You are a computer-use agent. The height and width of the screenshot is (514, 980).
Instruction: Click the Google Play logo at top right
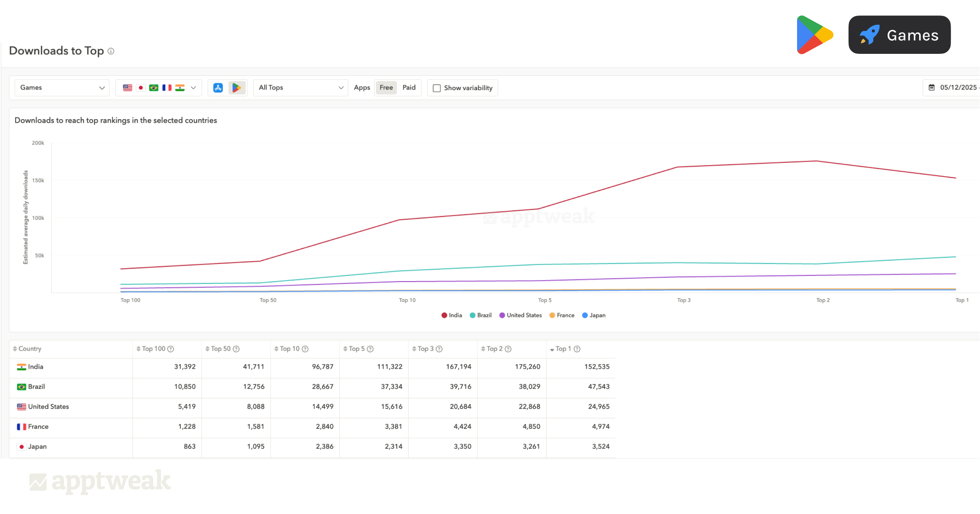(815, 35)
